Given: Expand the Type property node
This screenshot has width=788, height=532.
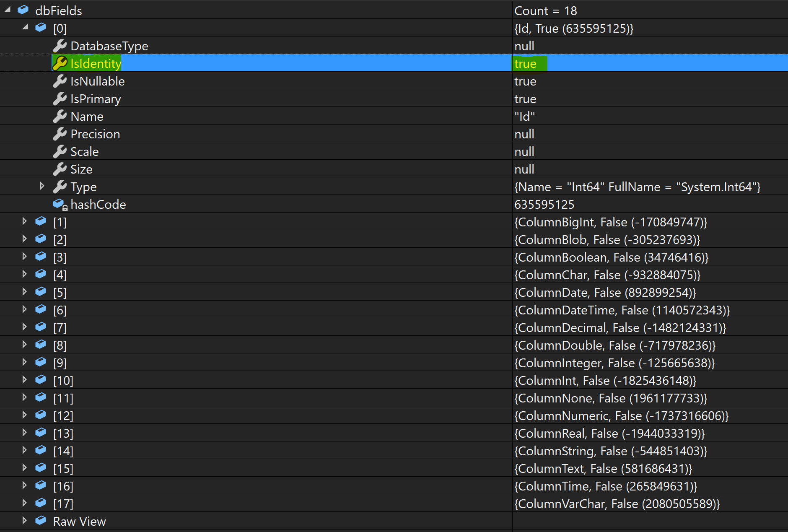Looking at the screenshot, I should tap(42, 186).
